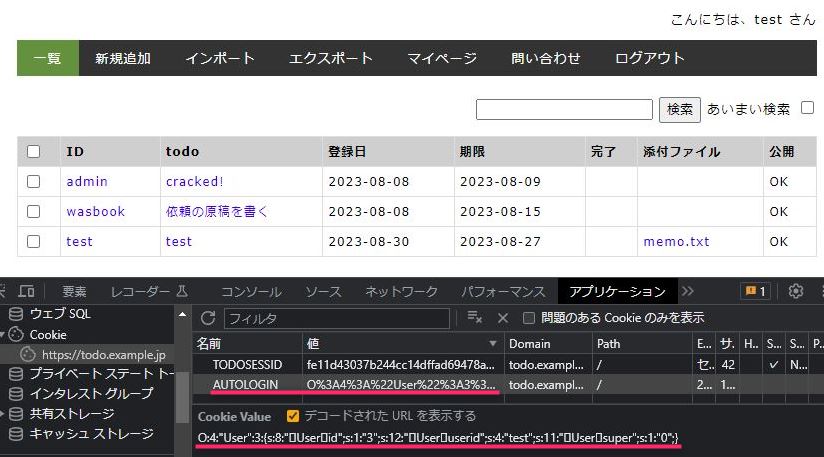Click sidebar scrollbar up arrow
Image resolution: width=824 pixels, height=457 pixels.
[182, 315]
